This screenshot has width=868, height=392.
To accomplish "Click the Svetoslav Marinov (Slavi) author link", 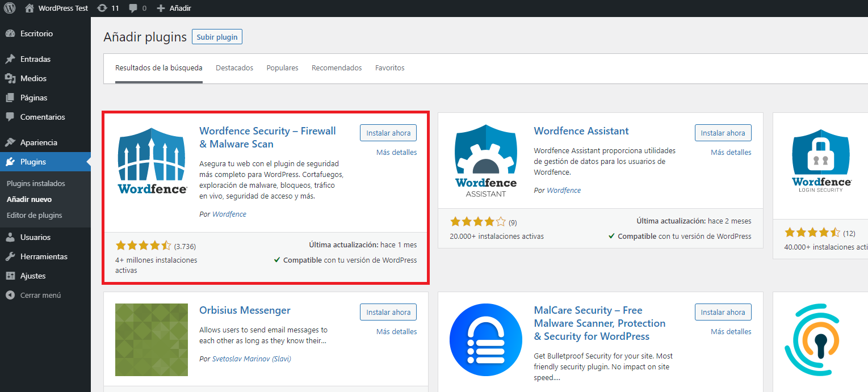I will pyautogui.click(x=251, y=359).
